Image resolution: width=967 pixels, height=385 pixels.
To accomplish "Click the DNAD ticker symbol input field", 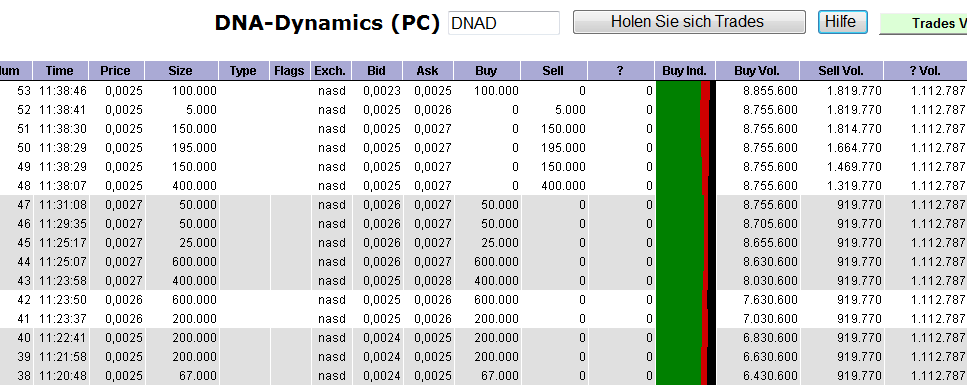I will (504, 23).
